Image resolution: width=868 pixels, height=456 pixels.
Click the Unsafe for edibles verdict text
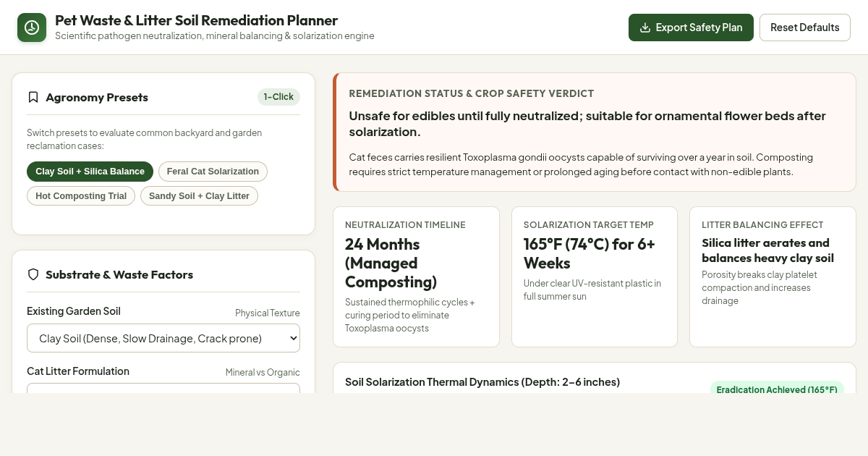[x=587, y=124]
